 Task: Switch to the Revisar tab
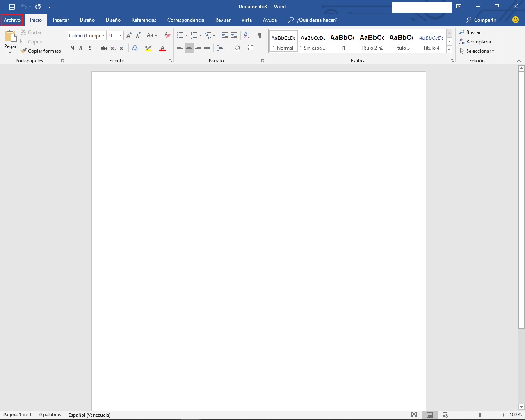223,20
